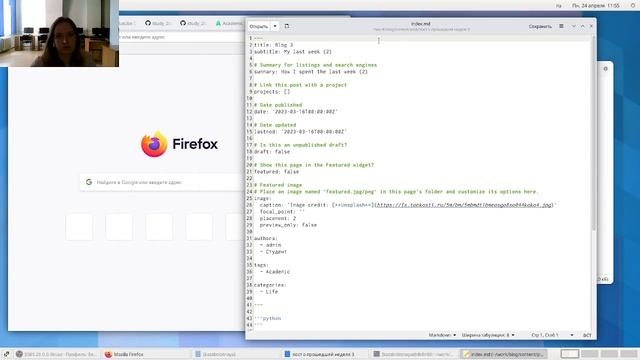The image size is (640, 360).
Task: Click the '- admin' author line
Action: pos(270,245)
